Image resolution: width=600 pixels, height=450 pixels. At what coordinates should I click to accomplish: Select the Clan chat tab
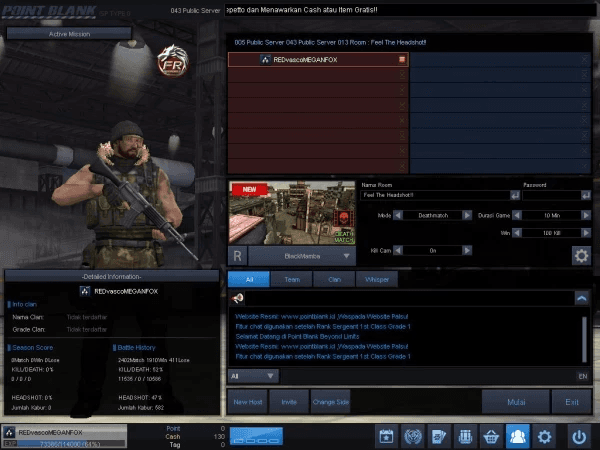[334, 279]
